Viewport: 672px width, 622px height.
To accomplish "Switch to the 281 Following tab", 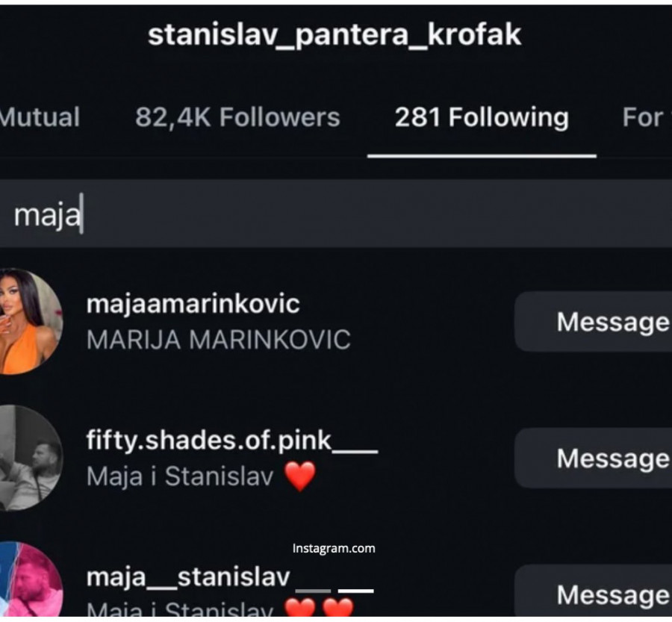I will point(482,117).
